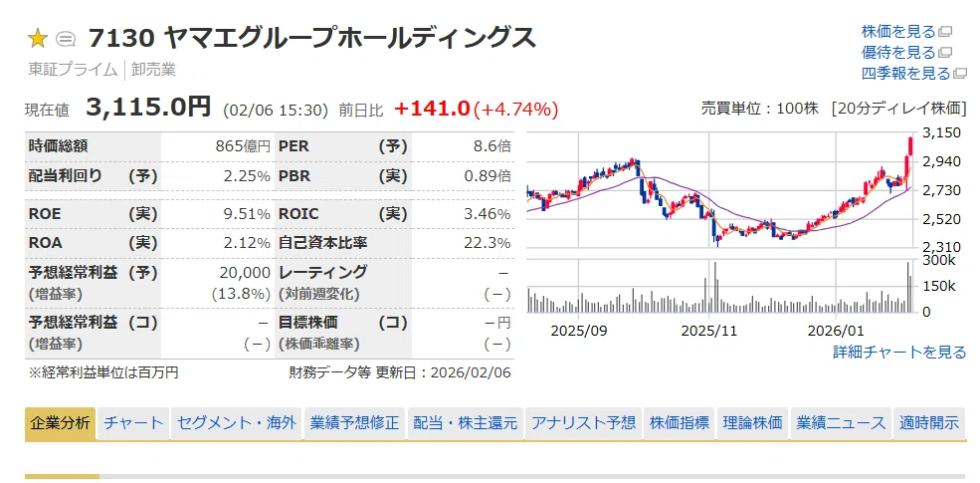980x483 pixels.
Task: Open the 業績予想修正 tab
Action: [354, 423]
